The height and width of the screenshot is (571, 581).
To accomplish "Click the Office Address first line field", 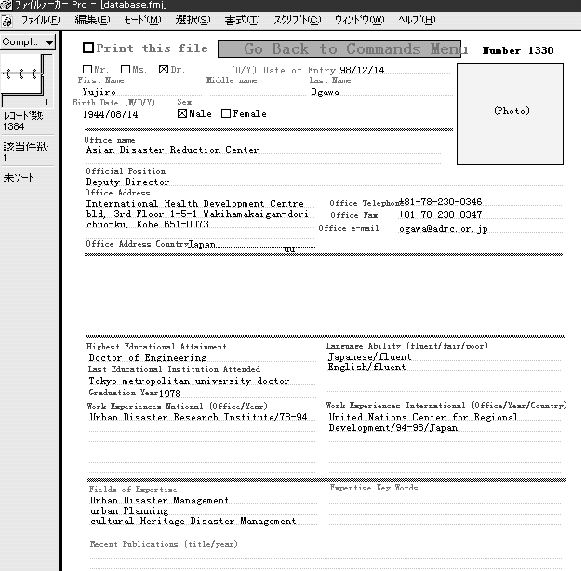I will 200,203.
